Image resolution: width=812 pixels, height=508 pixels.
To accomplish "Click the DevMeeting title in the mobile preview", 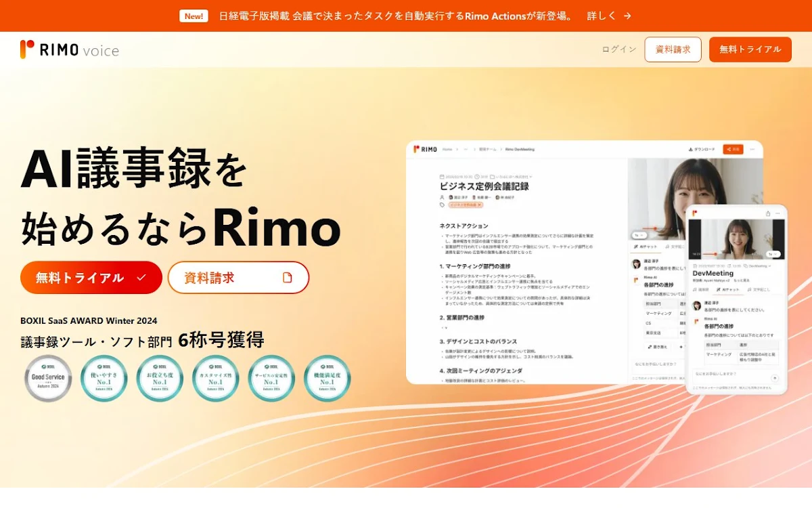I will tap(713, 273).
